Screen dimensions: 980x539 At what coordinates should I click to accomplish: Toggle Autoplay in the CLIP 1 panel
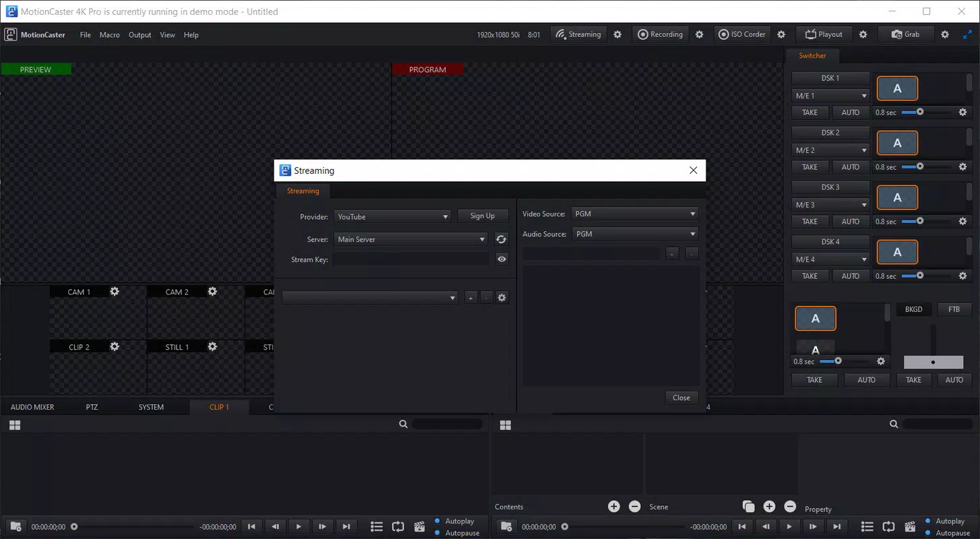click(x=454, y=521)
